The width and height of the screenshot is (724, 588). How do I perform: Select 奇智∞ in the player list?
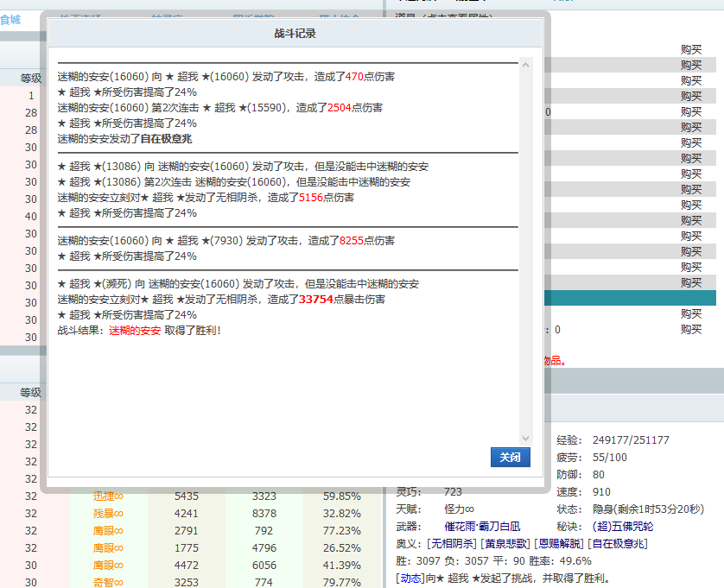[109, 583]
